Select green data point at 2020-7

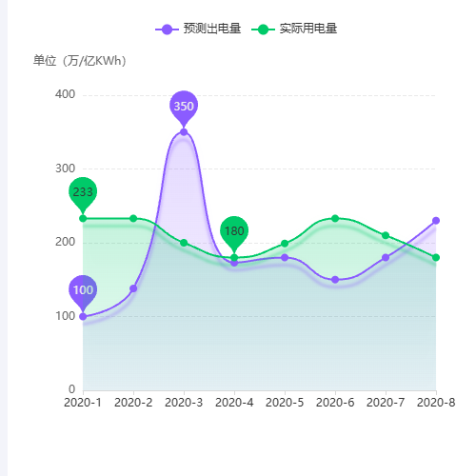point(386,235)
